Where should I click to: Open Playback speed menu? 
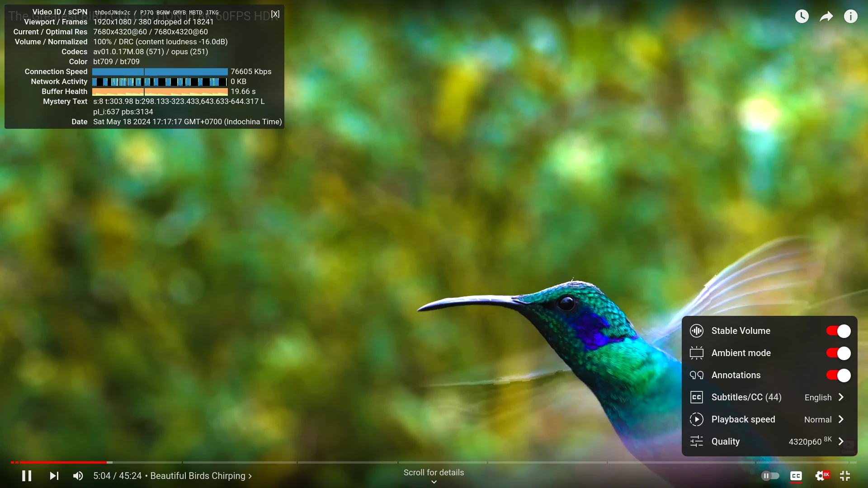[x=769, y=419]
